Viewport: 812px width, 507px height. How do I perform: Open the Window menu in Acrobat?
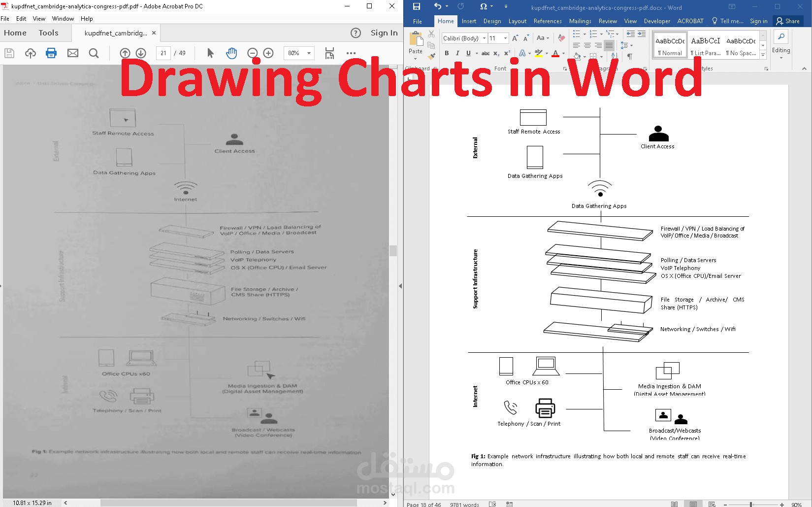63,19
